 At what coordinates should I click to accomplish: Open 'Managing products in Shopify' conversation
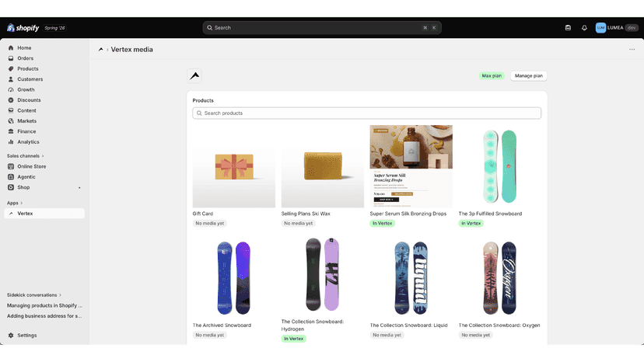(44, 306)
